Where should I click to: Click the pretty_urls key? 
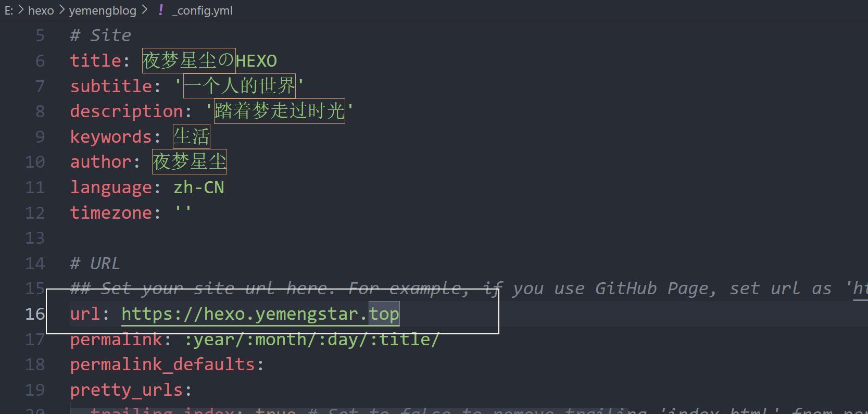127,390
